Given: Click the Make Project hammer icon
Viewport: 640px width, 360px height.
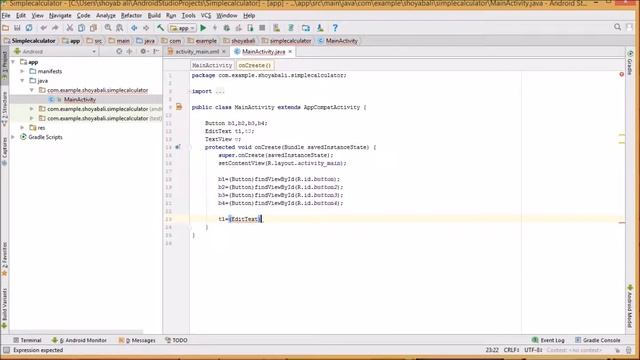Looking at the screenshot, I should pyautogui.click(x=160, y=28).
